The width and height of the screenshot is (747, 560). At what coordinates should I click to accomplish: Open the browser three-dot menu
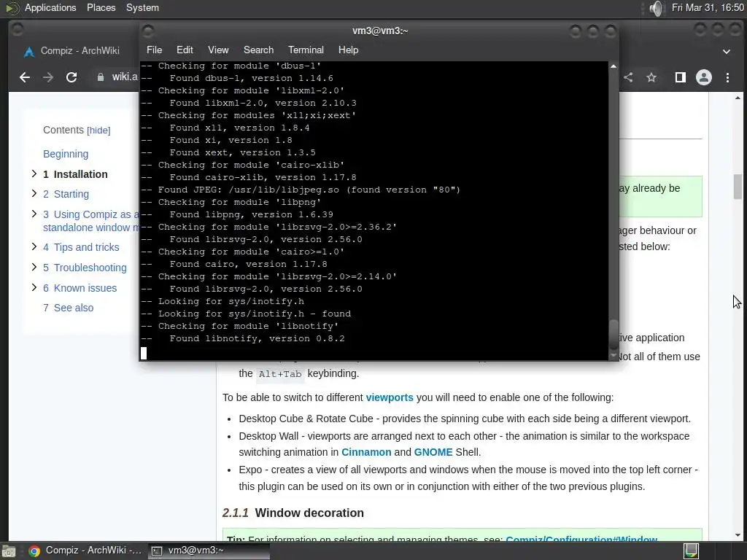click(x=727, y=77)
